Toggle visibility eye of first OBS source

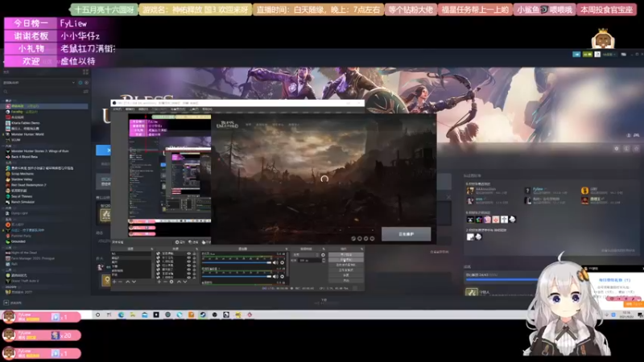point(189,253)
